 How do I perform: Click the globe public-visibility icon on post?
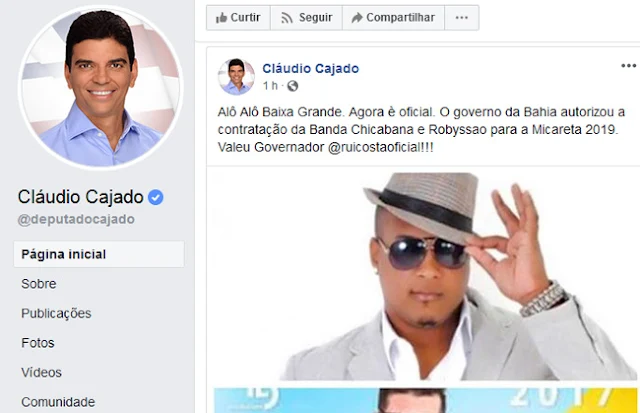pyautogui.click(x=292, y=86)
